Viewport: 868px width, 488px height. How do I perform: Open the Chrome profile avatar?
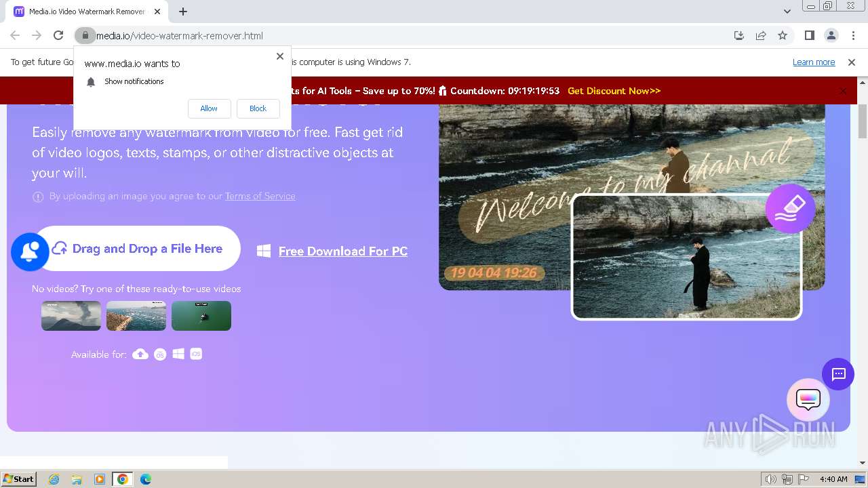(x=831, y=35)
